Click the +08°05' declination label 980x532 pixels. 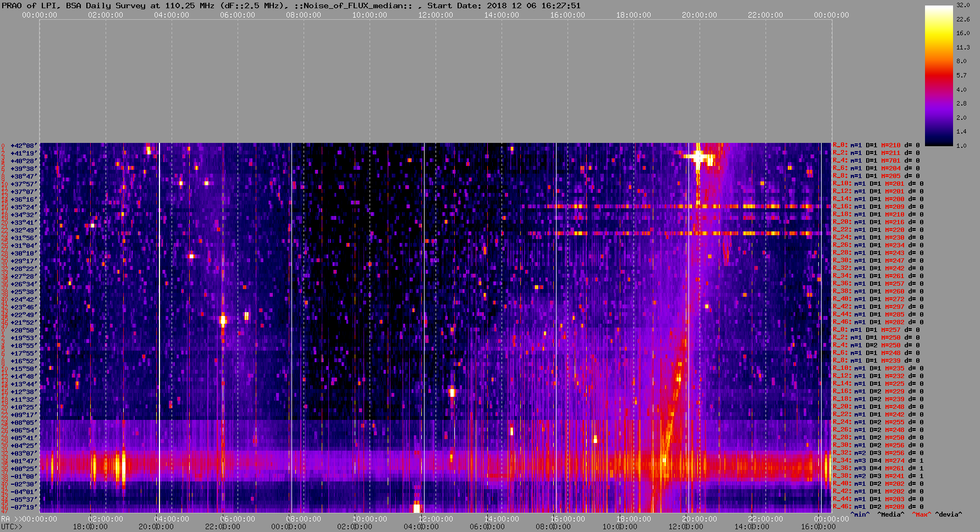click(x=24, y=423)
